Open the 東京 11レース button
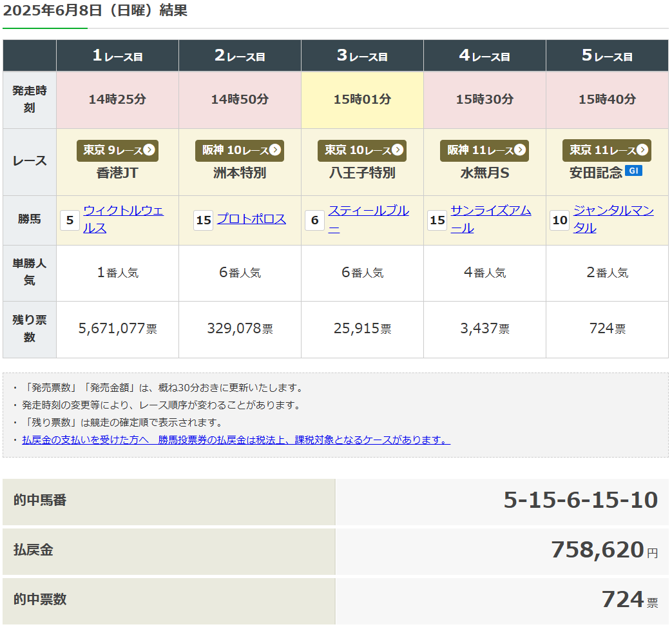The height and width of the screenshot is (629, 672). pyautogui.click(x=607, y=151)
